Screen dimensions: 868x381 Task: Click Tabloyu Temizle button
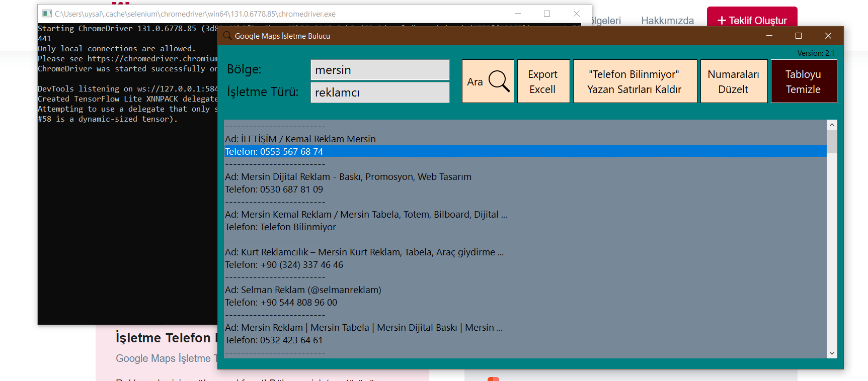pos(804,81)
